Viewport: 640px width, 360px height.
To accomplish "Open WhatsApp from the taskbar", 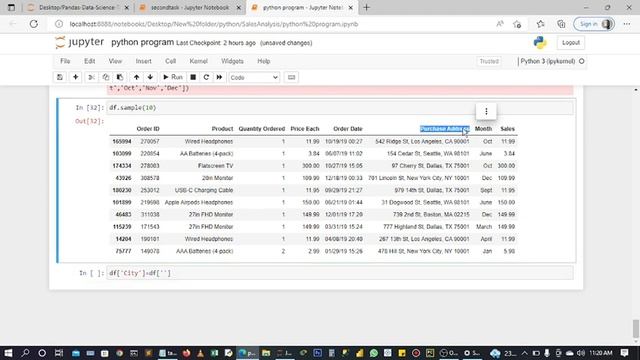I will coord(373,353).
